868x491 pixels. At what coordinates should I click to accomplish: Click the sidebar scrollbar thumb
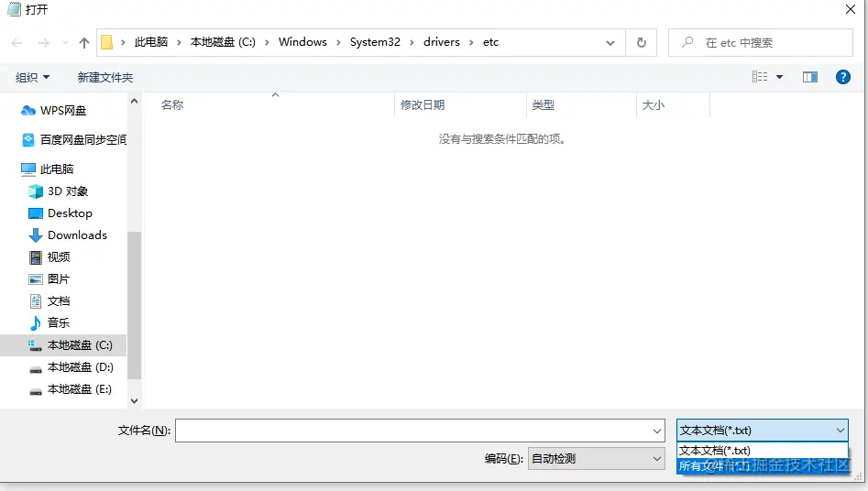point(134,306)
